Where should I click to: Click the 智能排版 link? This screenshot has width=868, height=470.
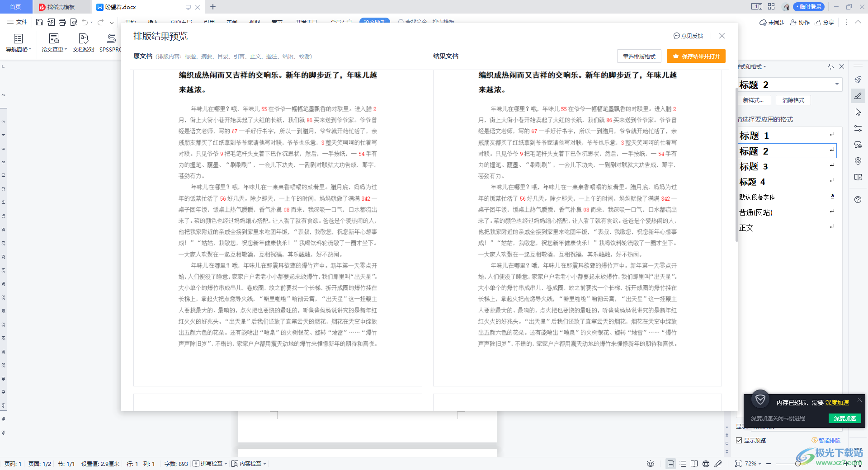click(x=826, y=440)
